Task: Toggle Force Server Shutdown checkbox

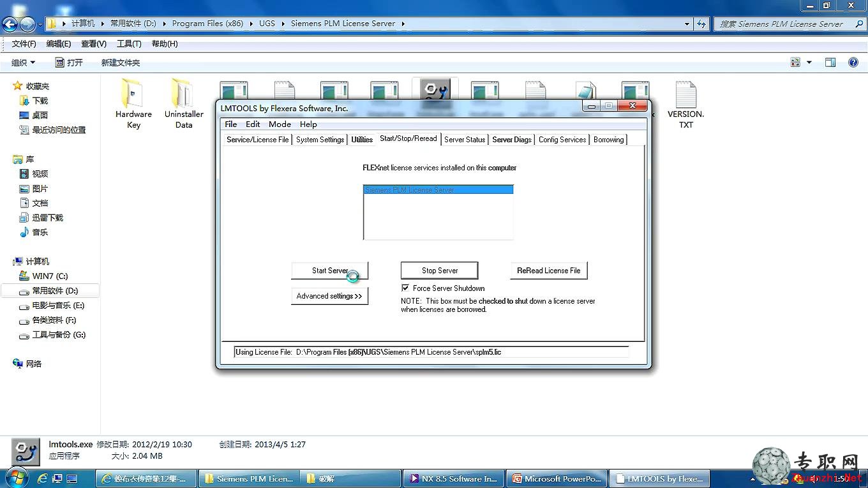Action: 405,288
